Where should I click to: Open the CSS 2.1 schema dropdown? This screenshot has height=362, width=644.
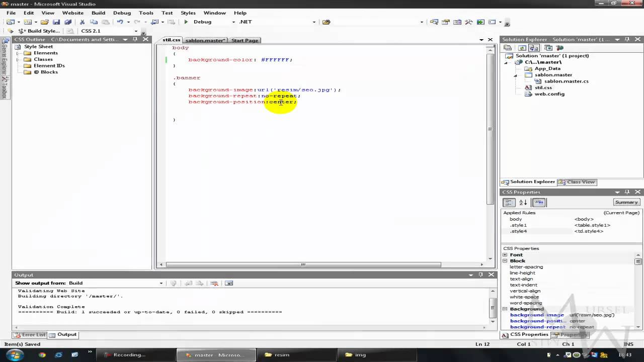click(x=136, y=31)
